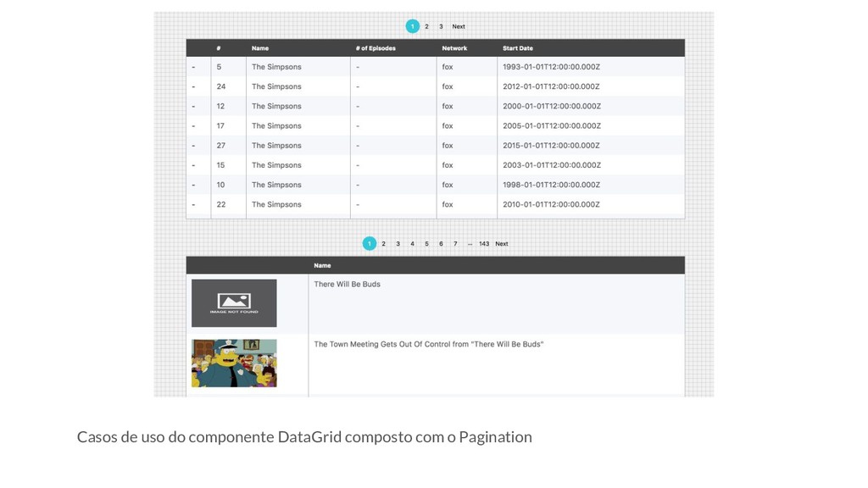Open the Chief Wiggum town meeting thumbnail
This screenshot has height=488, width=868.
coord(234,363)
